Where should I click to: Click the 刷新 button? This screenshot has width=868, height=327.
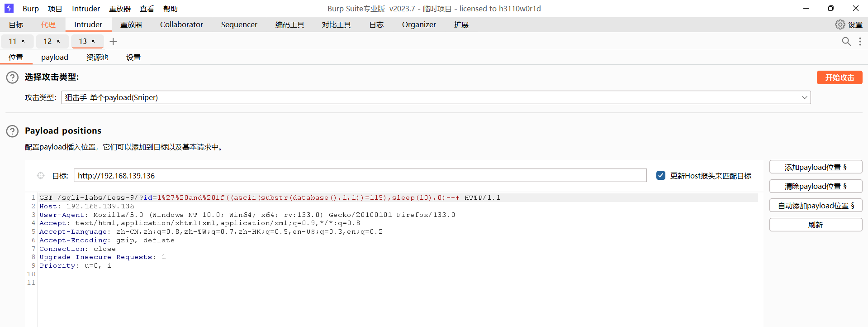click(816, 225)
